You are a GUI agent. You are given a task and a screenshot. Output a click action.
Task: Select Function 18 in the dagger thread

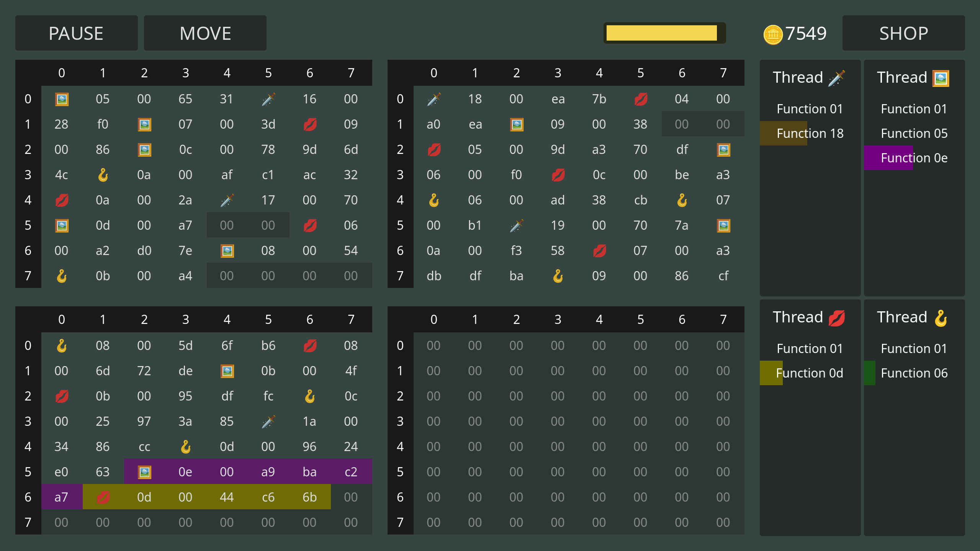[x=810, y=134]
